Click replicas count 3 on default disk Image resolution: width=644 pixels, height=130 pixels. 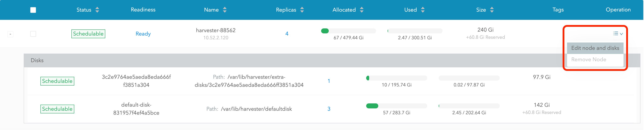(x=329, y=109)
